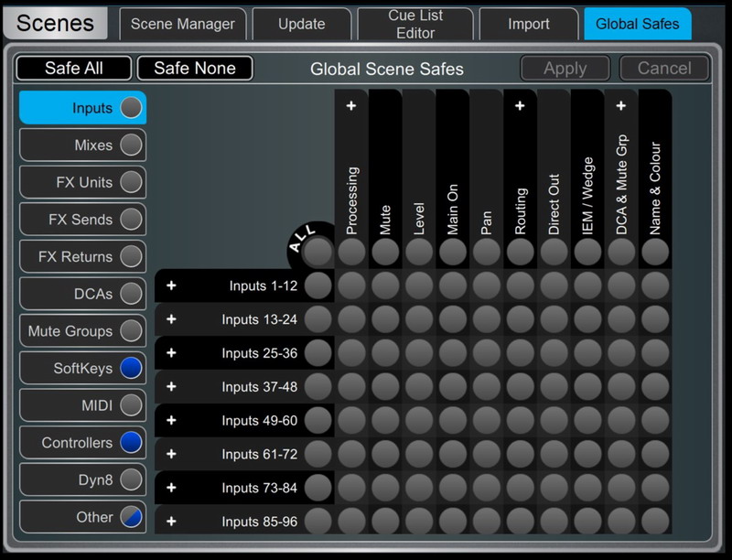Go to the Import tab
The width and height of the screenshot is (732, 560).
[x=529, y=24]
